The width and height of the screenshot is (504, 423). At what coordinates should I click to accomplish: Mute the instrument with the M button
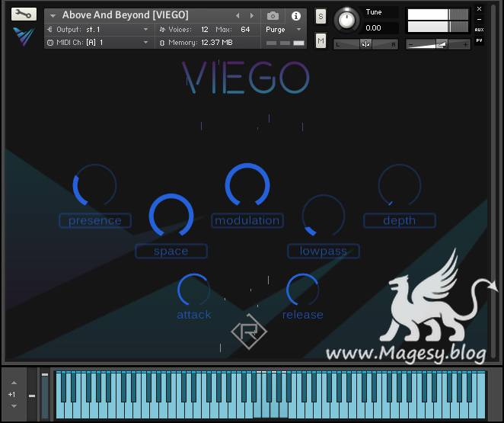[321, 40]
